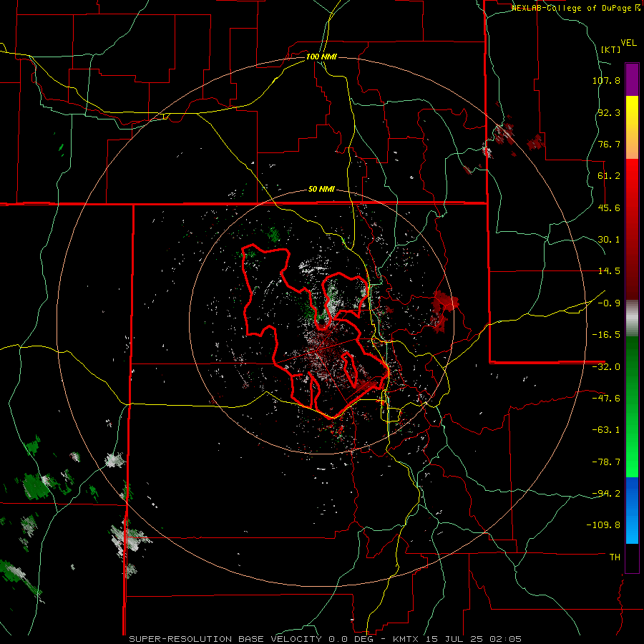Image resolution: width=644 pixels, height=644 pixels.
Task: Click the 100 NMI range ring label
Action: coord(321,57)
